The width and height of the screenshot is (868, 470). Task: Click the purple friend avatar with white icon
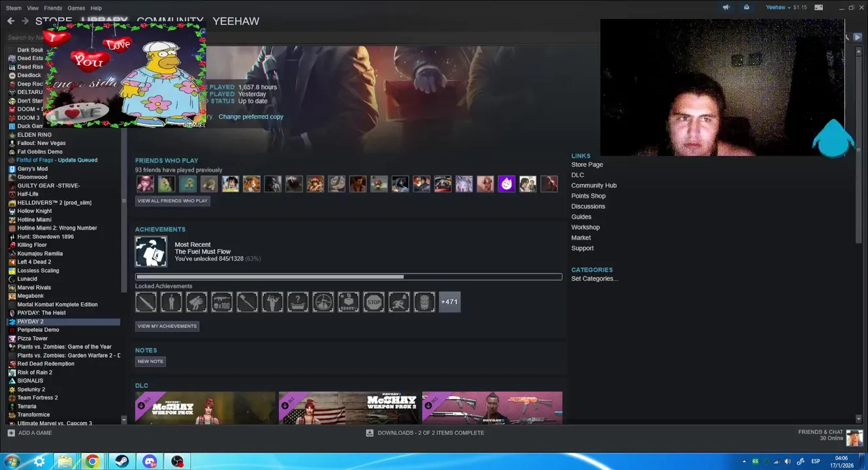[506, 184]
